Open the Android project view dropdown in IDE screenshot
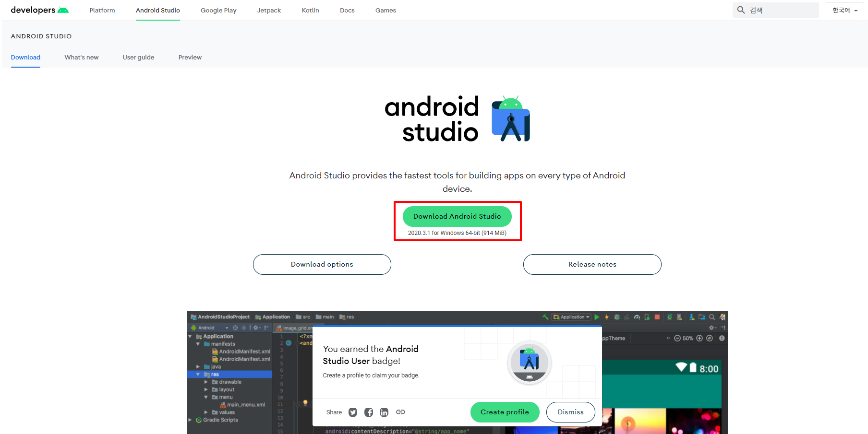The width and height of the screenshot is (868, 434). point(210,328)
